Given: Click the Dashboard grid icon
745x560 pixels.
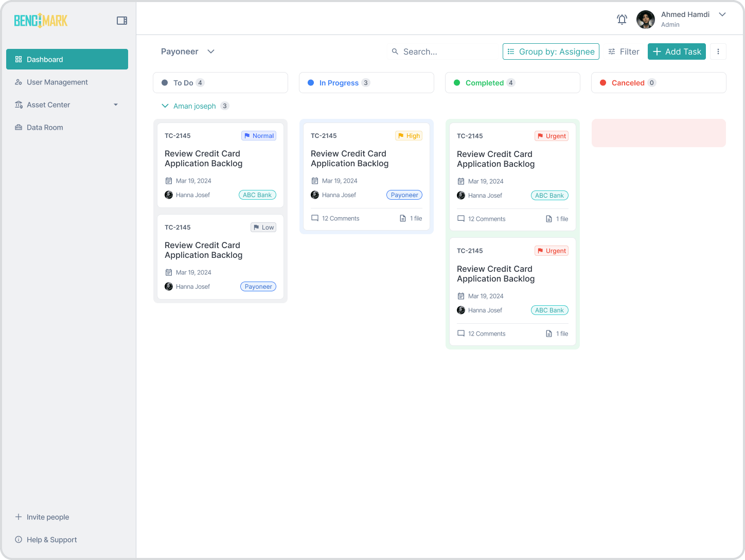Looking at the screenshot, I should point(19,59).
